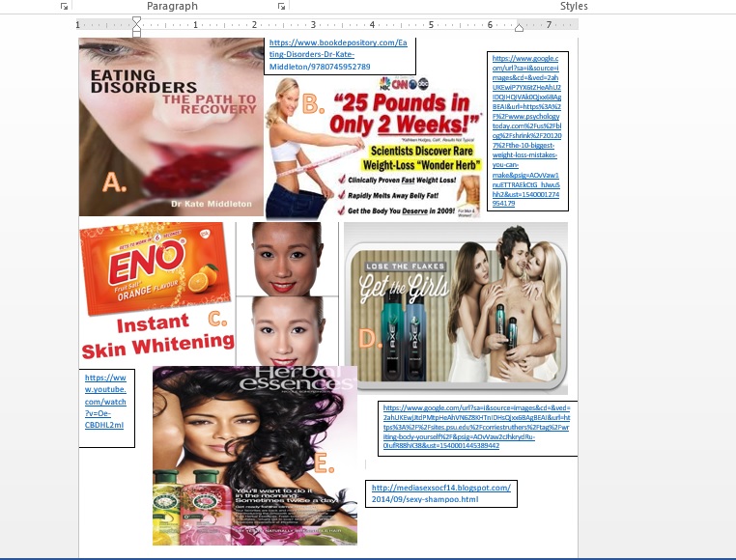Click the Paragraph group label
This screenshot has height=560, width=736.
[172, 6]
